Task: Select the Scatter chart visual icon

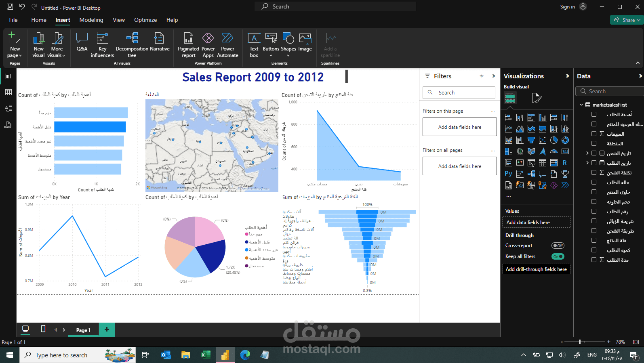Action: click(543, 140)
